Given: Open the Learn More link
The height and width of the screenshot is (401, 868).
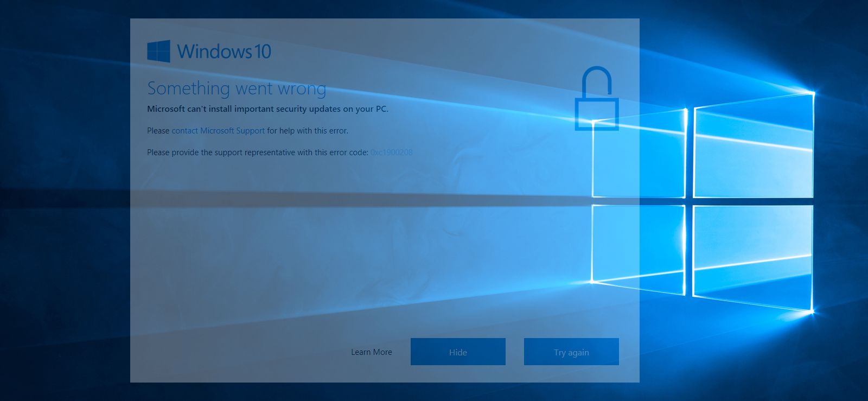Looking at the screenshot, I should tap(372, 352).
